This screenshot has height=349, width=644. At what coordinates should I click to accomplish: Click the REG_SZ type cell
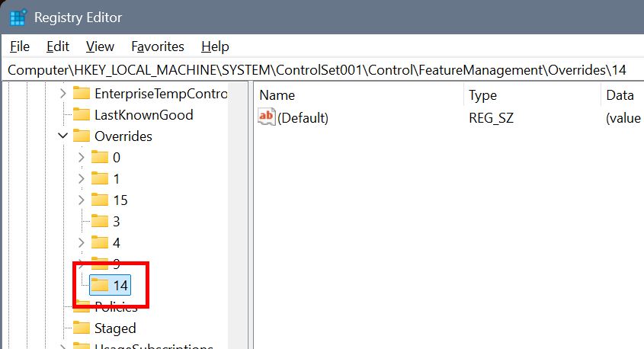(492, 118)
